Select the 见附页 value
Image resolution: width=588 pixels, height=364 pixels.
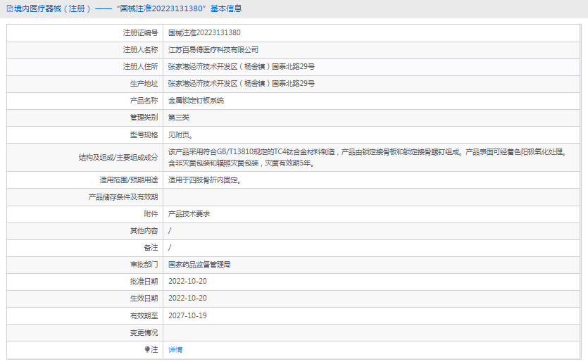click(x=180, y=135)
